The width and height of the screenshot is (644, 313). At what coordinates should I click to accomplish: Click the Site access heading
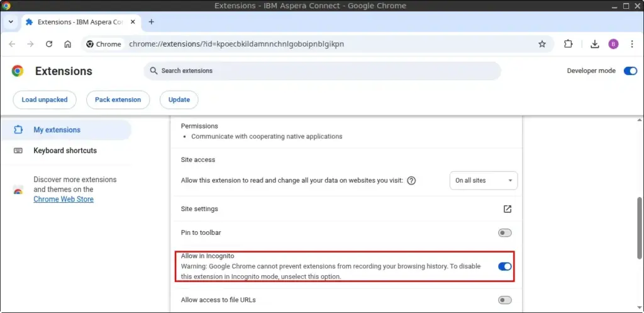pos(198,159)
